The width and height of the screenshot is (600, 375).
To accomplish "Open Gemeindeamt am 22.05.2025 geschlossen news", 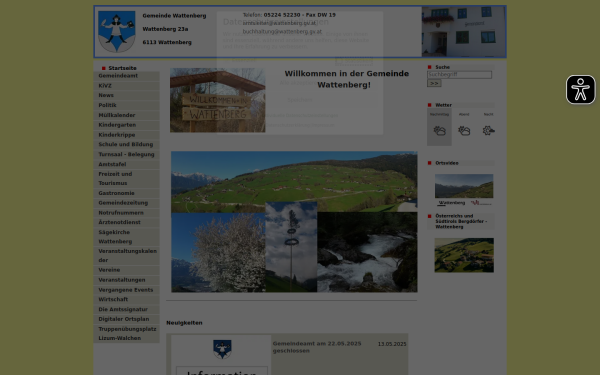I will tap(317, 347).
